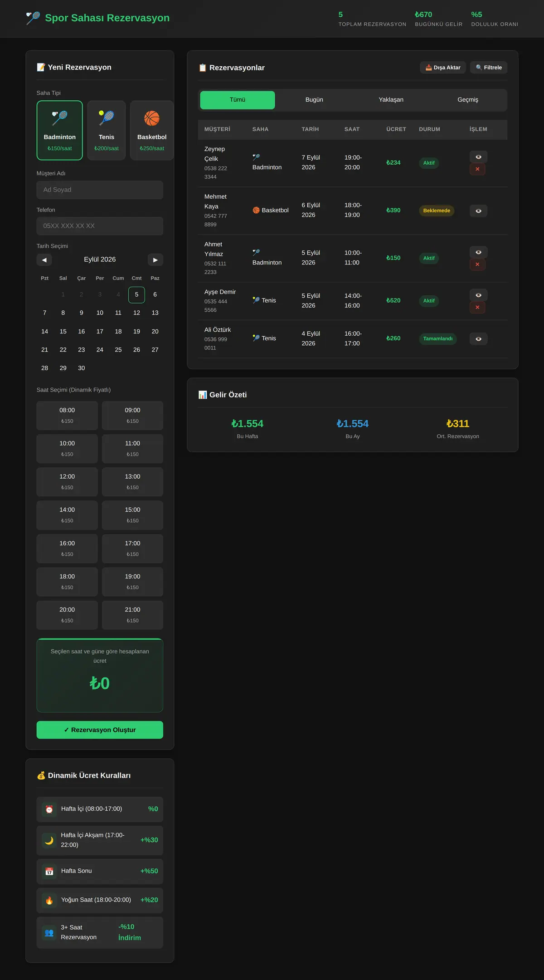Switch to the Yaklaşan tab
544x980 pixels.
pos(391,100)
